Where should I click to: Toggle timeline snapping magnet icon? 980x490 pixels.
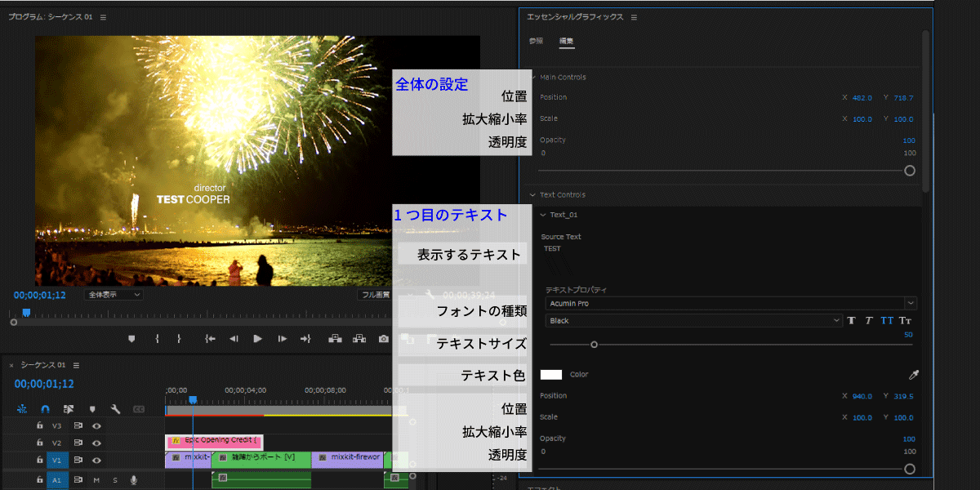pyautogui.click(x=46, y=408)
